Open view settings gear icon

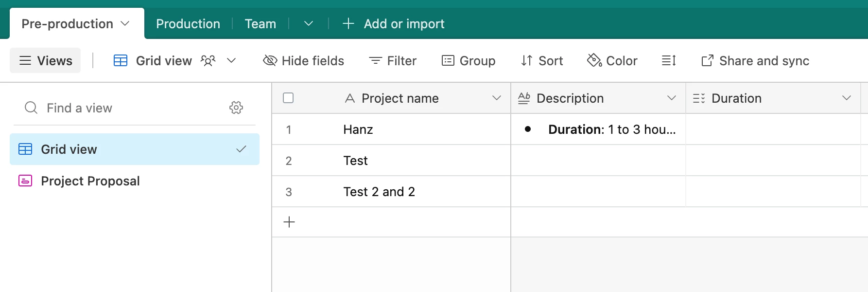point(236,108)
